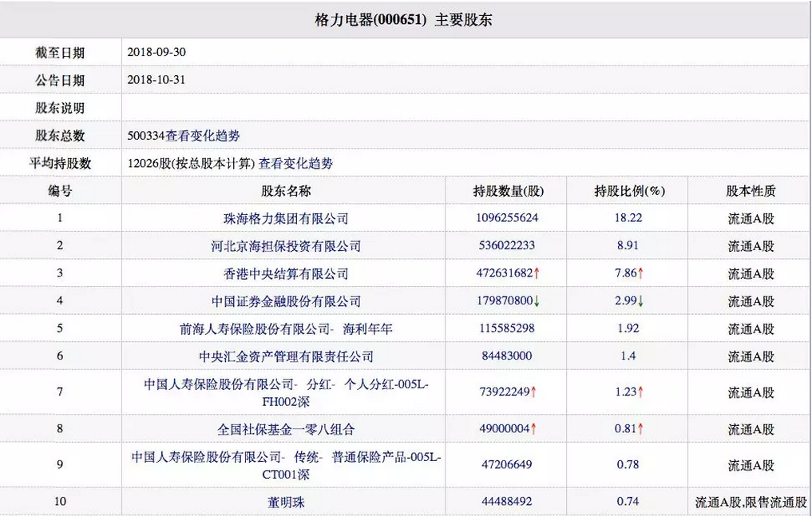Image resolution: width=812 pixels, height=517 pixels.
Task: Select the 编号 column header
Action: pos(60,191)
